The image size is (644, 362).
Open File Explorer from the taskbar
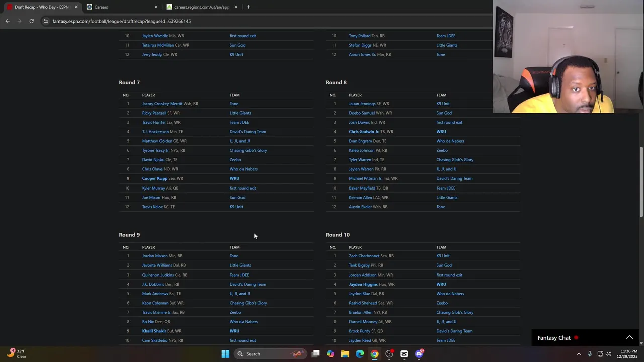[x=345, y=354]
